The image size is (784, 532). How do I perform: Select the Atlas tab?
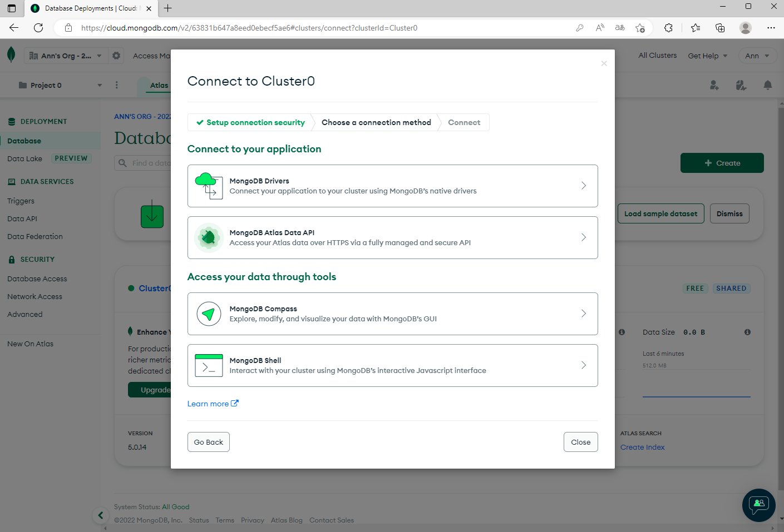(159, 85)
